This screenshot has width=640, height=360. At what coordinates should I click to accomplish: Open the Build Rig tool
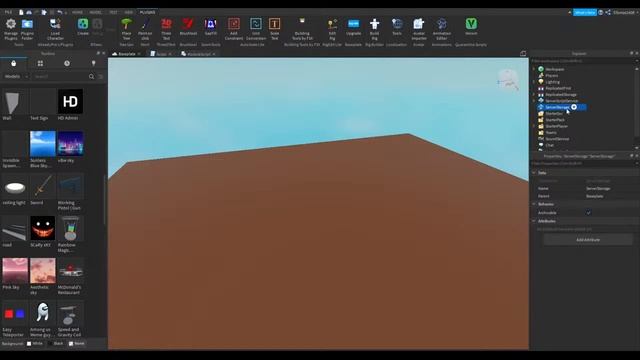click(x=374, y=29)
